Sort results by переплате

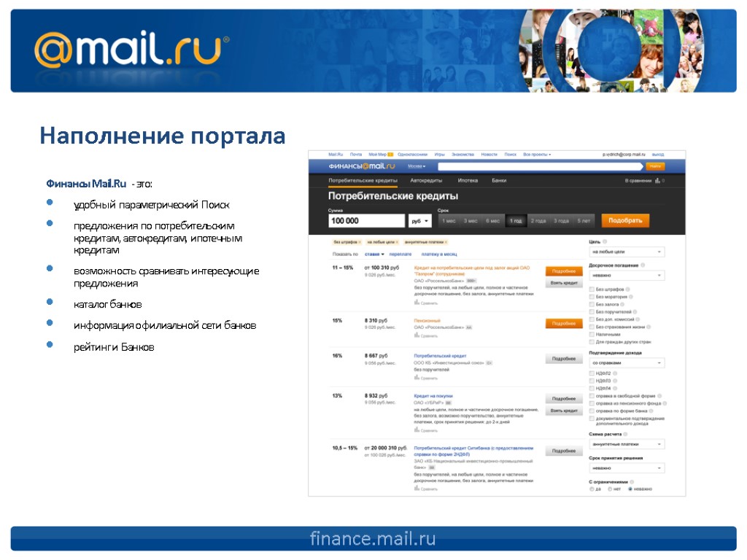(400, 254)
